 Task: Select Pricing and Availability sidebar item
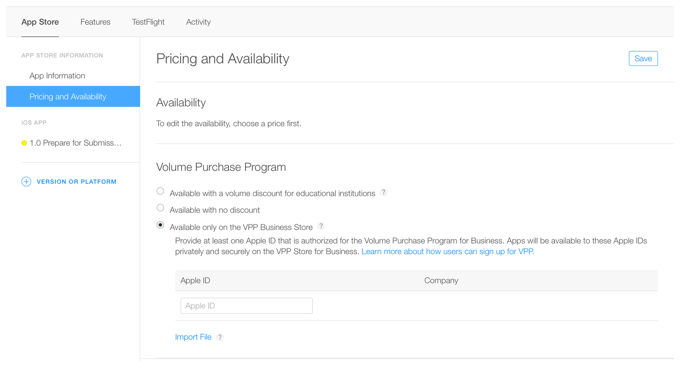[73, 96]
